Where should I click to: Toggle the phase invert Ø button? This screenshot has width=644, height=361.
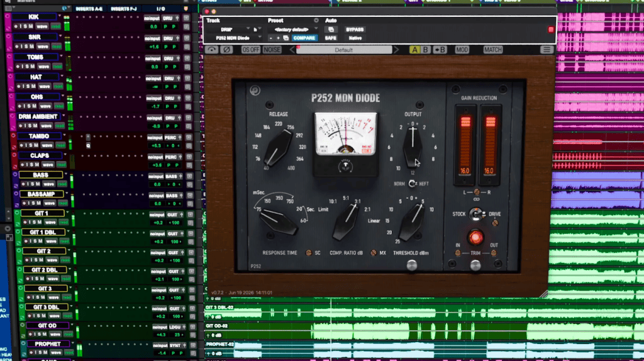(226, 50)
